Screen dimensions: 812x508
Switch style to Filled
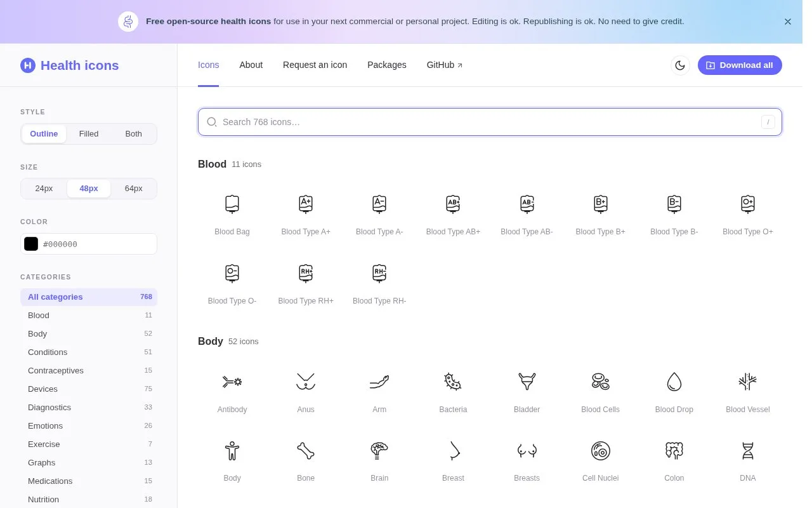[x=89, y=134]
